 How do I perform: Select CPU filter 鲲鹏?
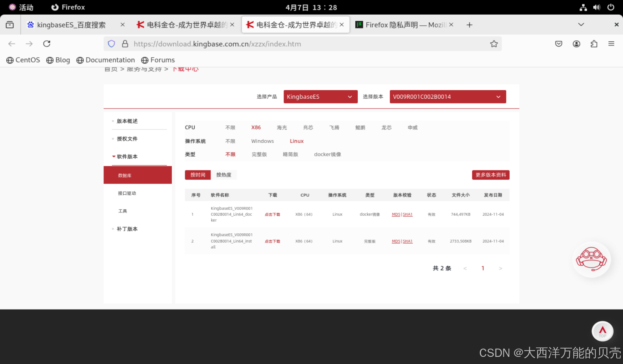pos(360,128)
